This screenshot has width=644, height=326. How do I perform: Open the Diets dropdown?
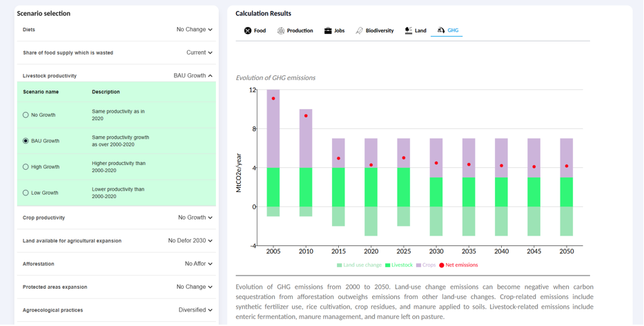[x=194, y=30]
